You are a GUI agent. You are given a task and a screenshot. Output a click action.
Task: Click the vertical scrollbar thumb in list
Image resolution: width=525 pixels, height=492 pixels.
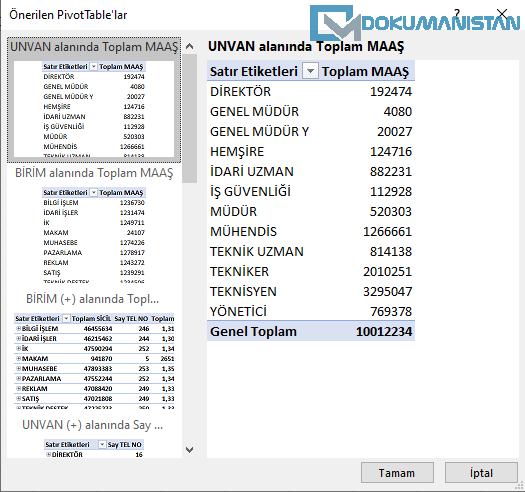click(x=190, y=118)
